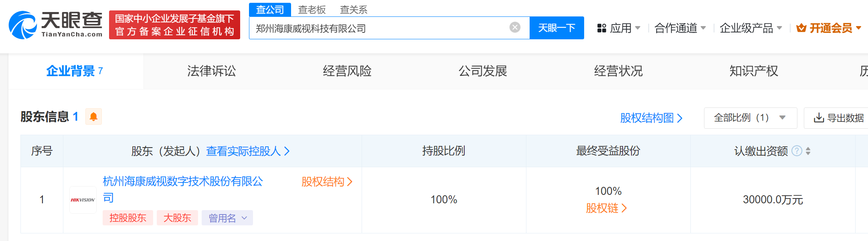The width and height of the screenshot is (868, 241).
Task: Clear the search box text
Action: coord(515,27)
